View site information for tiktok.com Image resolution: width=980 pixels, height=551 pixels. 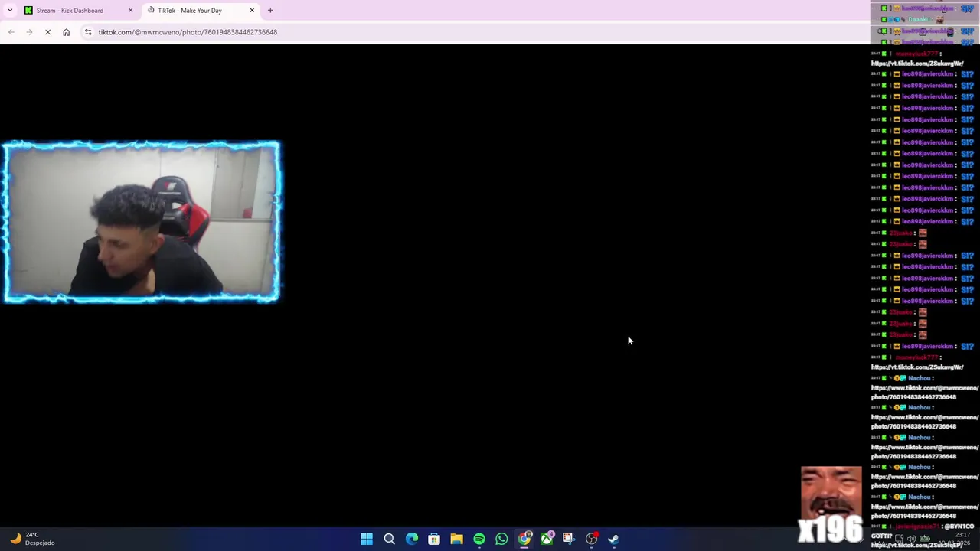point(88,32)
